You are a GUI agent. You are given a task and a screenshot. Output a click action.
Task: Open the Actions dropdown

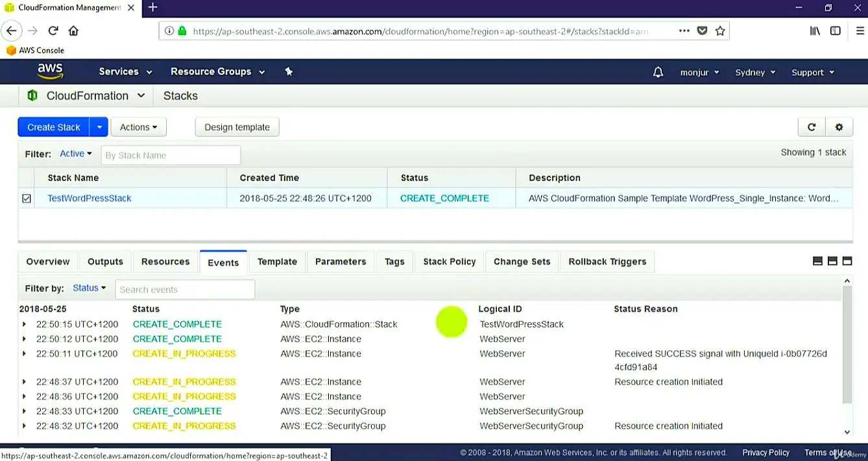point(139,127)
